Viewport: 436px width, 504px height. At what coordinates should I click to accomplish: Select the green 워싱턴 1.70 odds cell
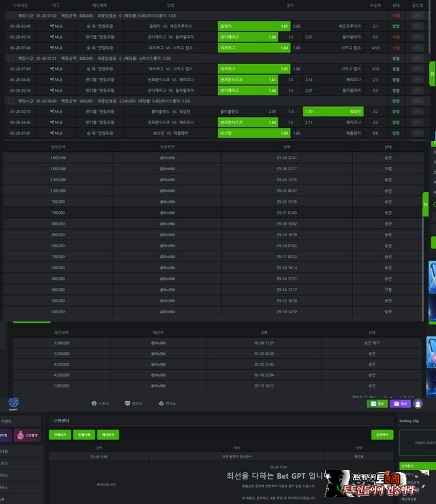333,112
